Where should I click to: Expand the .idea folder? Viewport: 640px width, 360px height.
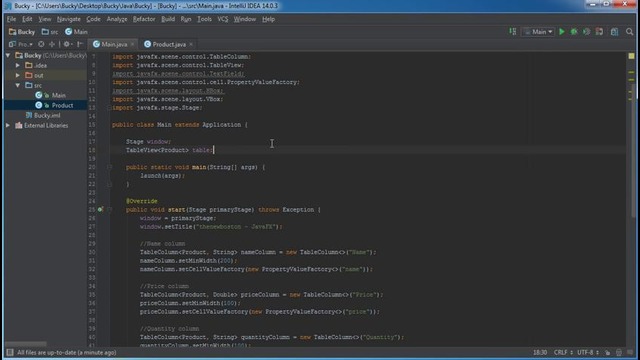tap(18, 65)
